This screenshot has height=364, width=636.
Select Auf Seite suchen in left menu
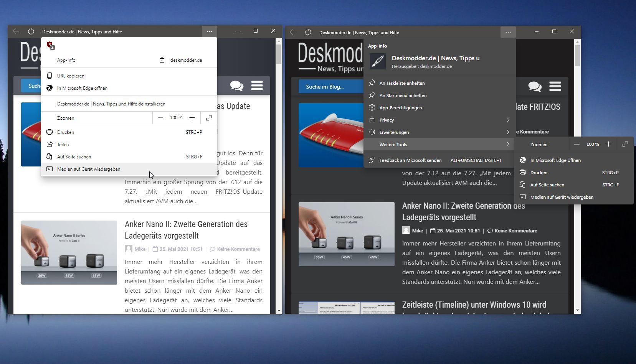[129, 156]
